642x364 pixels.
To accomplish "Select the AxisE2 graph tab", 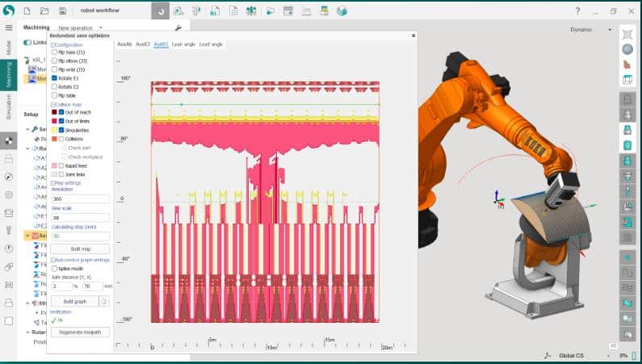I will (x=142, y=44).
